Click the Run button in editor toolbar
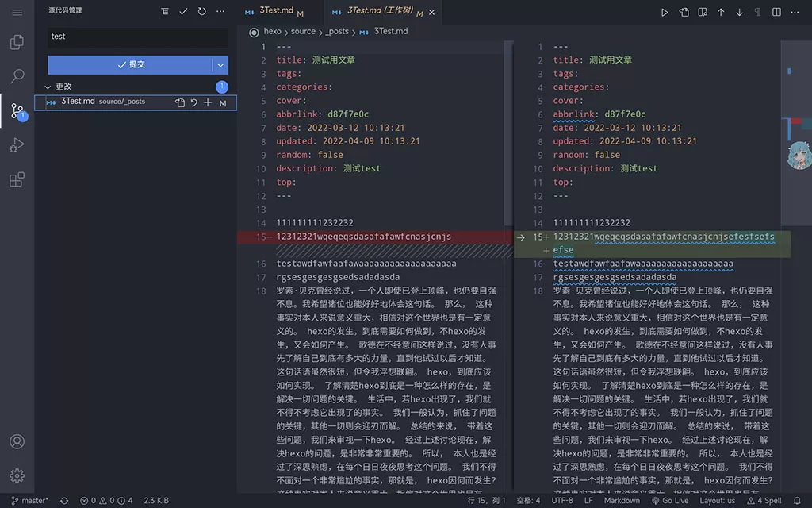Viewport: 812px width, 508px height. [x=665, y=12]
